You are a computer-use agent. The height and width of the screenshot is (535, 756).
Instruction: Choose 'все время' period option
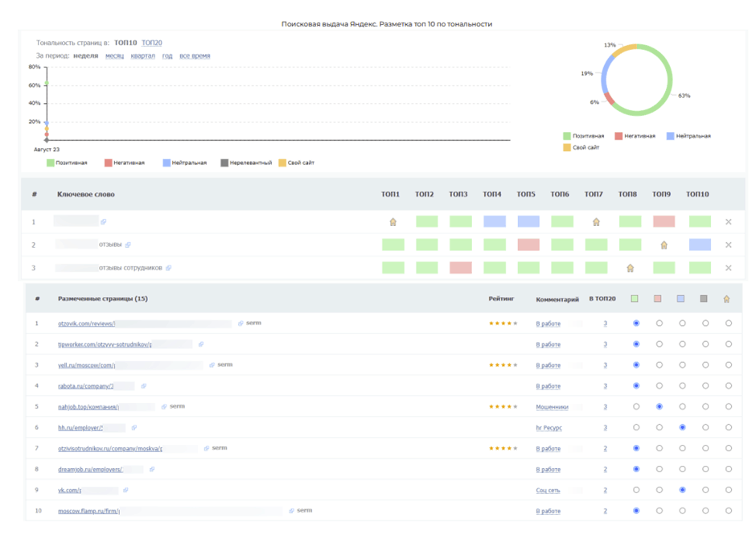coord(195,56)
